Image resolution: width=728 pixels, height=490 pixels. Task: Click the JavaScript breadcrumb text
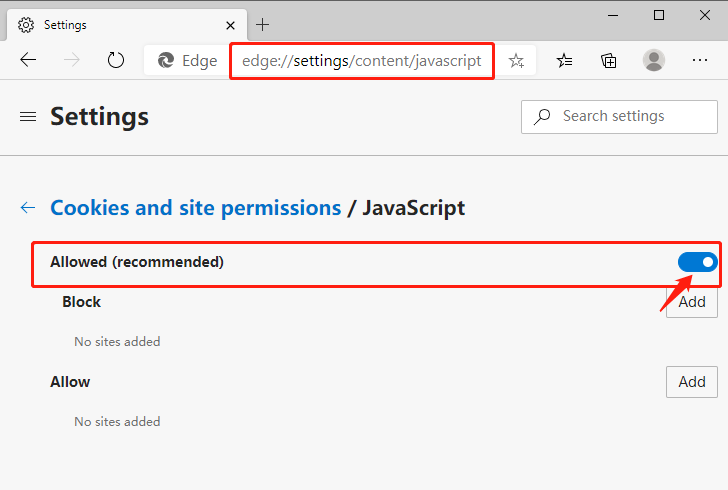(414, 208)
